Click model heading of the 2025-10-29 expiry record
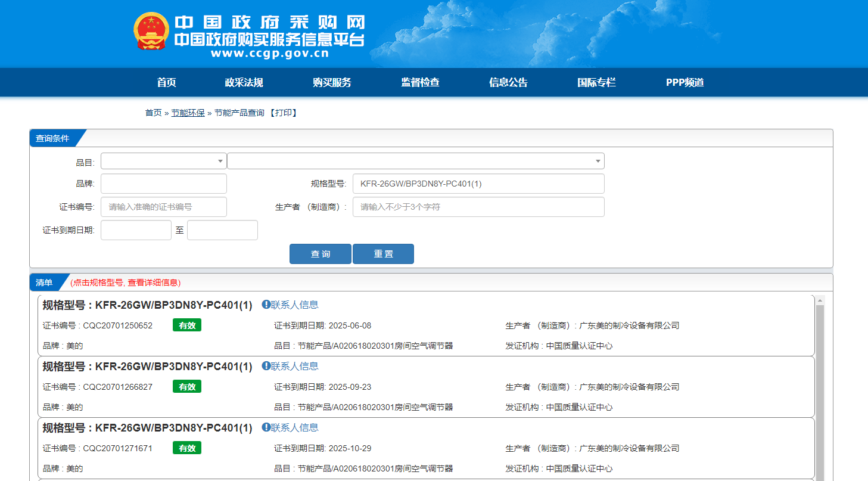The width and height of the screenshot is (868, 481). [x=148, y=428]
